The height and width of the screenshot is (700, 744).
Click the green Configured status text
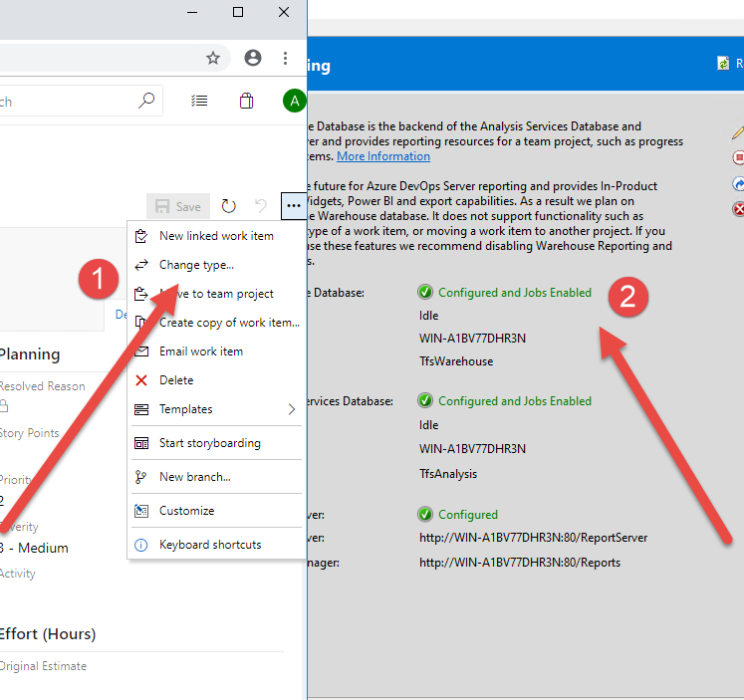coord(468,515)
